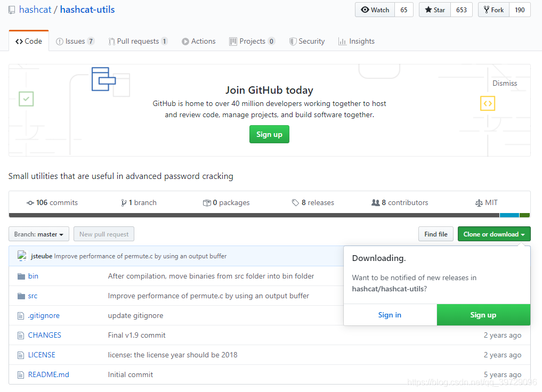Click the CHANGES file icon
The height and width of the screenshot is (392, 542).
tap(21, 336)
